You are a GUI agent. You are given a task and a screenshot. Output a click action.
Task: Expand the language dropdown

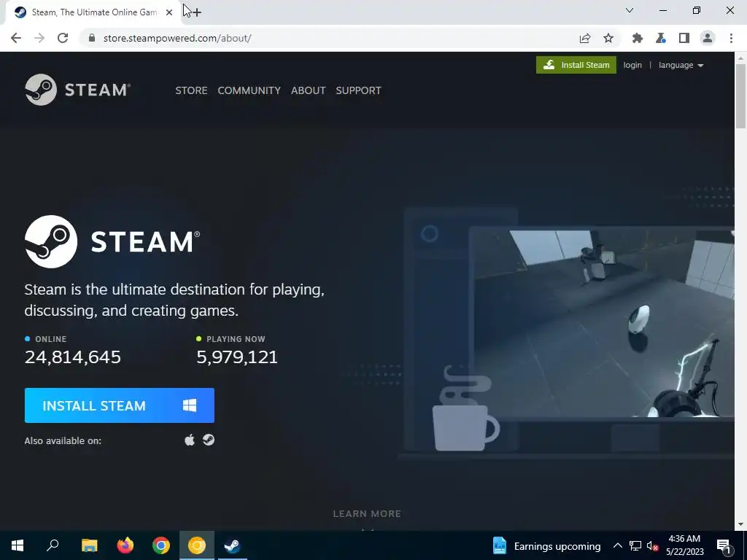coord(681,65)
